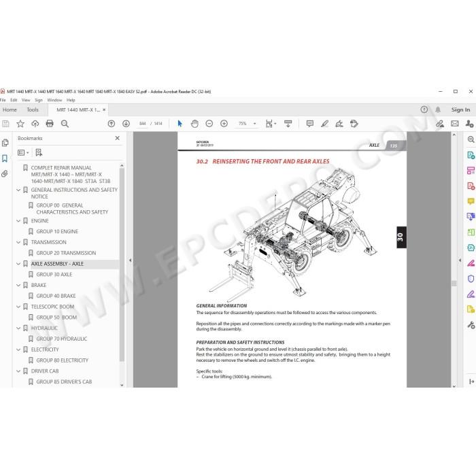Send the file by email
This screenshot has width=476, height=476.
coord(455,124)
